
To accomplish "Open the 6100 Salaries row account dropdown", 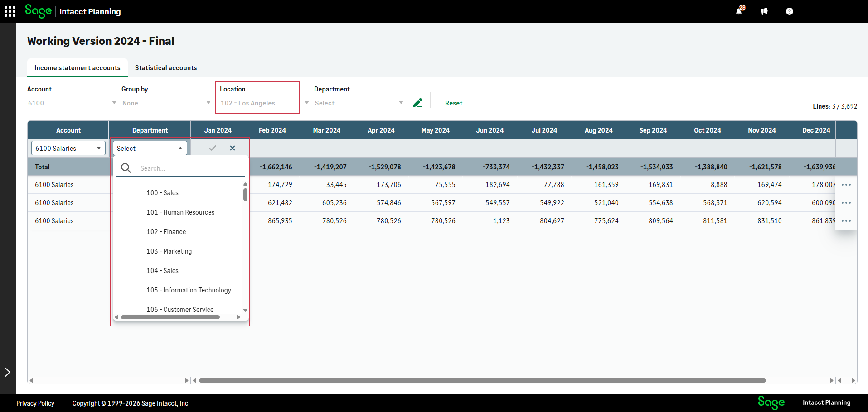I will pos(68,148).
